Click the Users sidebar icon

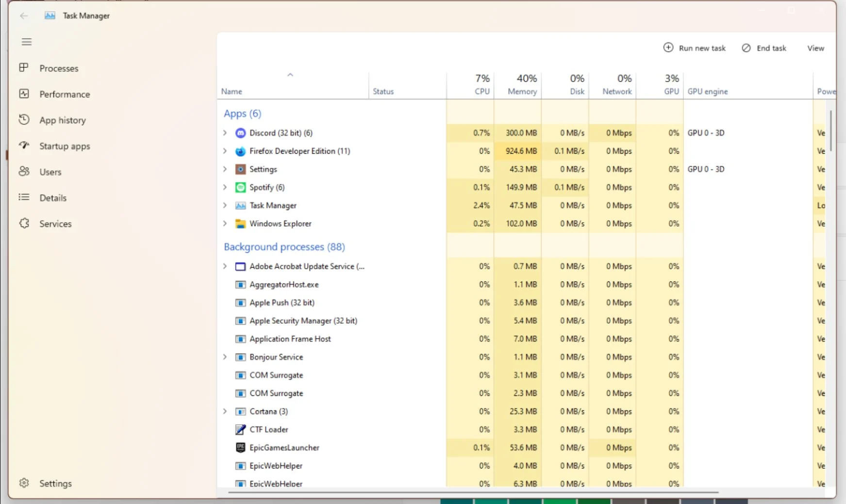point(24,171)
